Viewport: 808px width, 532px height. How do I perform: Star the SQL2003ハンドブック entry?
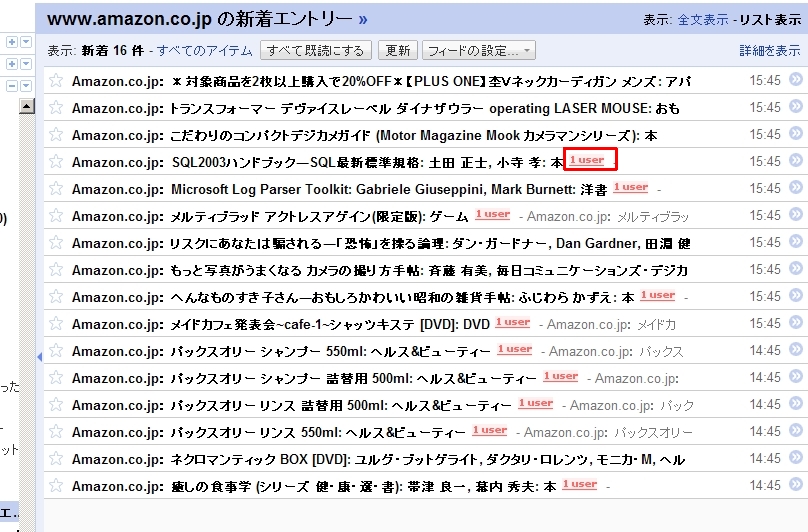click(56, 161)
